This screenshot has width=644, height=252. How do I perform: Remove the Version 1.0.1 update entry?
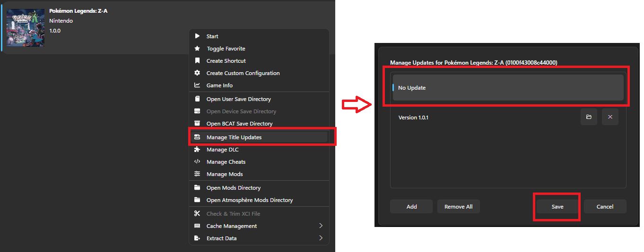[610, 117]
